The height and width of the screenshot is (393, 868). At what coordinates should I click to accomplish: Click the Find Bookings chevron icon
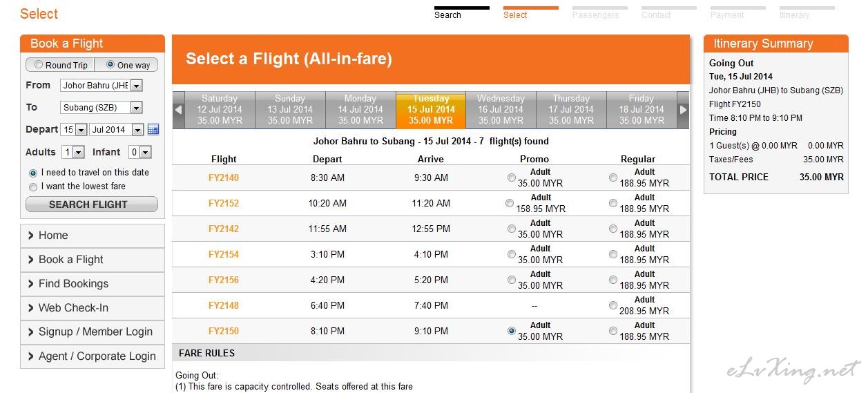pyautogui.click(x=31, y=284)
